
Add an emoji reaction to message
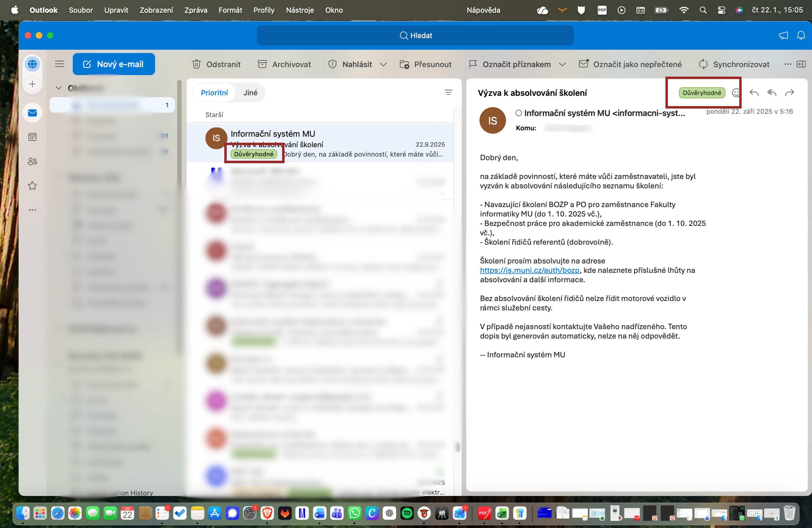pos(736,93)
